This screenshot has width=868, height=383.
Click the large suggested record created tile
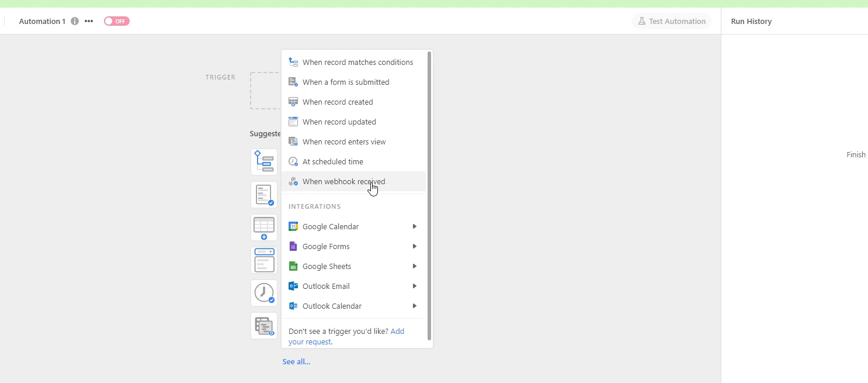(x=264, y=227)
